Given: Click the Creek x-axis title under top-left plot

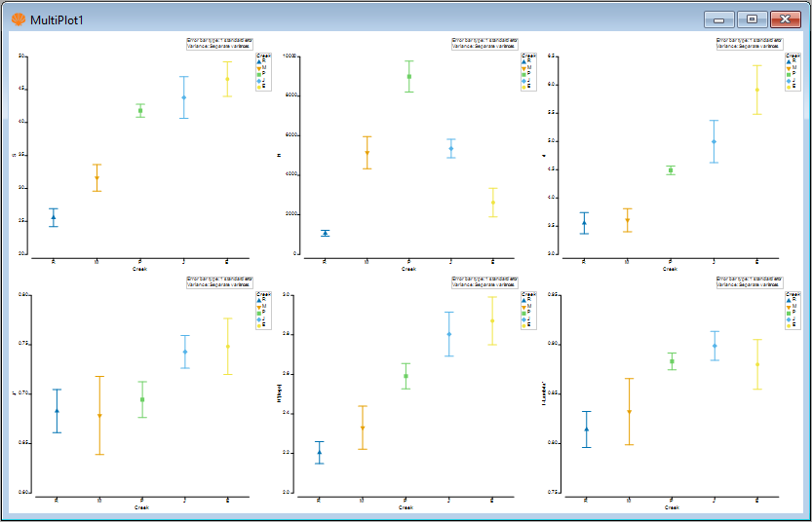Looking at the screenshot, I should [x=139, y=269].
